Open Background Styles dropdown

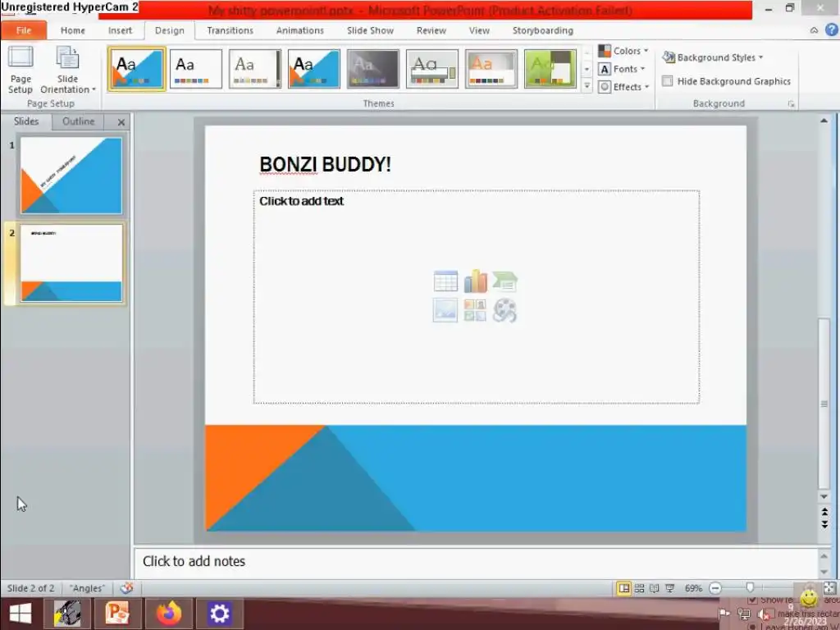click(713, 57)
